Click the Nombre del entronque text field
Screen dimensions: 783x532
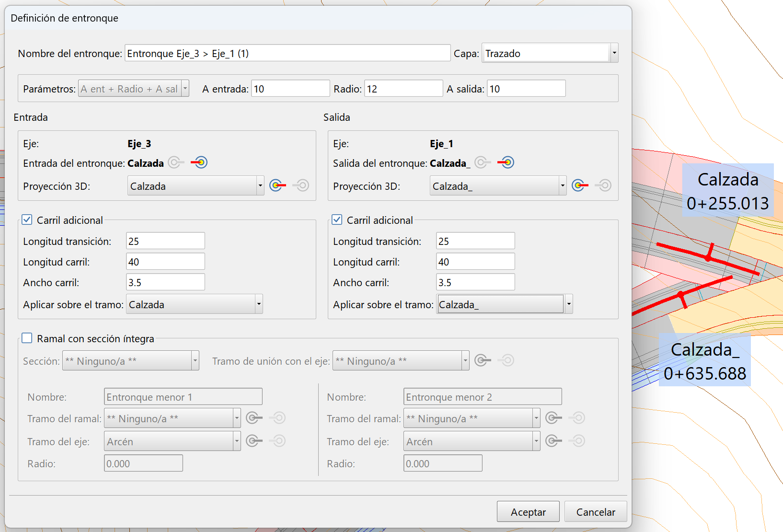click(x=287, y=53)
